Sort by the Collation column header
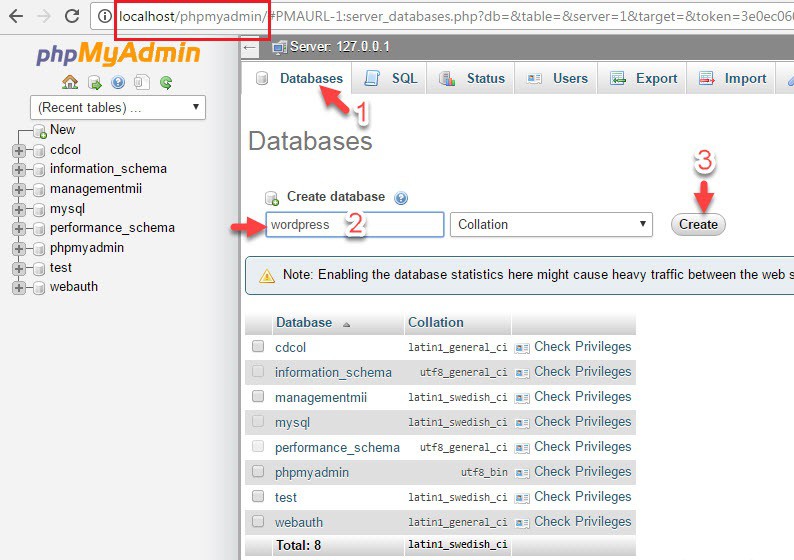The width and height of the screenshot is (794, 560). click(x=436, y=323)
